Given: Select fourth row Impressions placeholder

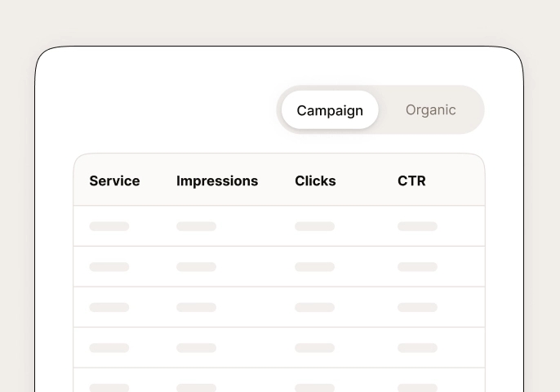Looking at the screenshot, I should [197, 348].
